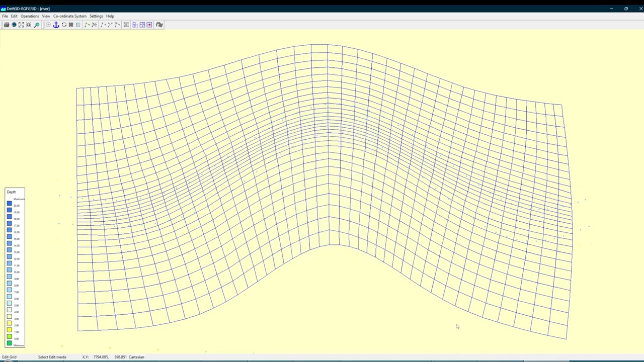Click the darkest blue 20.00 depth swatch

coord(9,204)
